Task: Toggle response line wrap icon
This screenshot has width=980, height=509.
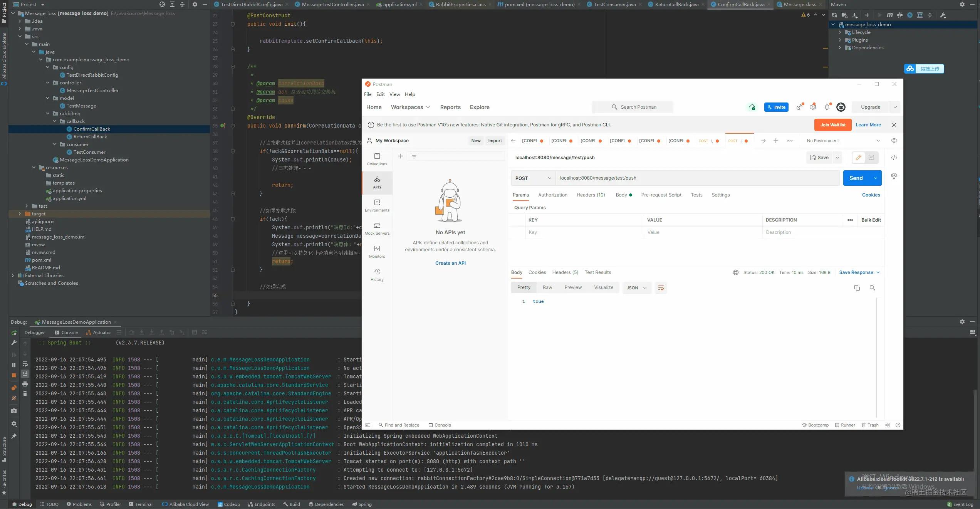Action: [x=661, y=288]
